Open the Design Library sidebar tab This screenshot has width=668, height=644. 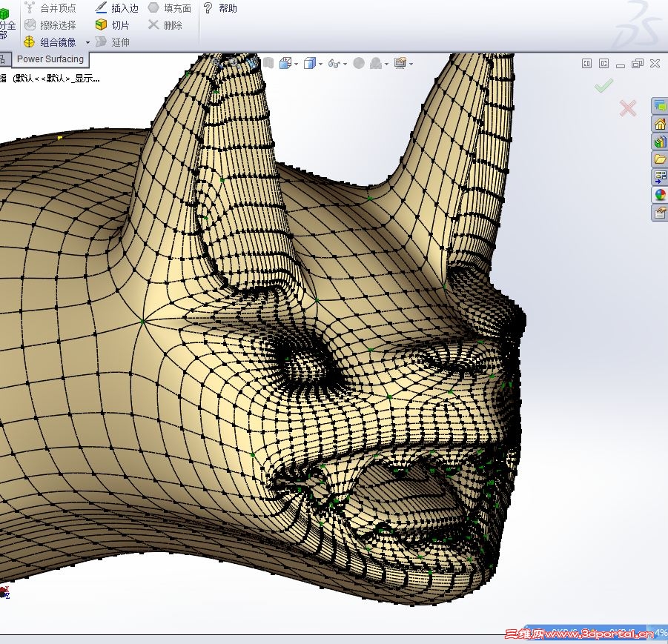660,142
